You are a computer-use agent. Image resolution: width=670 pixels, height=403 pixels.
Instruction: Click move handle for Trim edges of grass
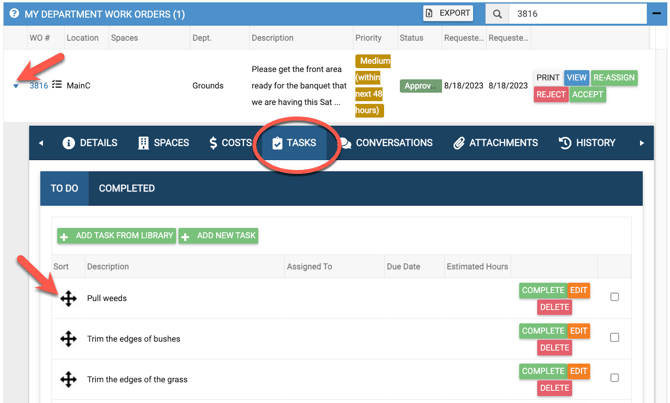point(68,379)
